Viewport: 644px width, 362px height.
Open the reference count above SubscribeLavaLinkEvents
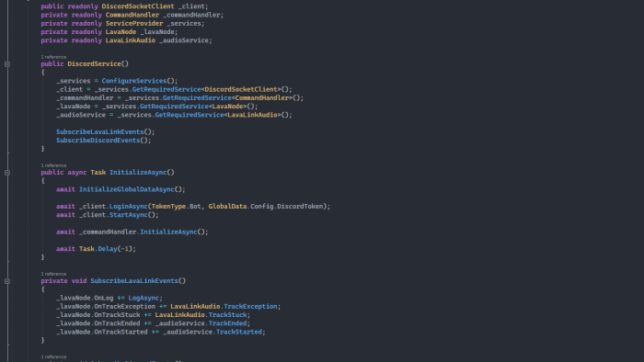53,274
